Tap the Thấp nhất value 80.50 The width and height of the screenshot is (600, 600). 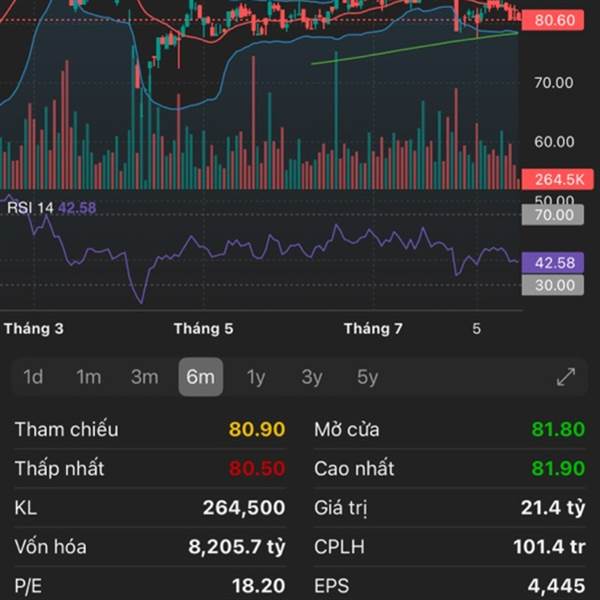257,468
